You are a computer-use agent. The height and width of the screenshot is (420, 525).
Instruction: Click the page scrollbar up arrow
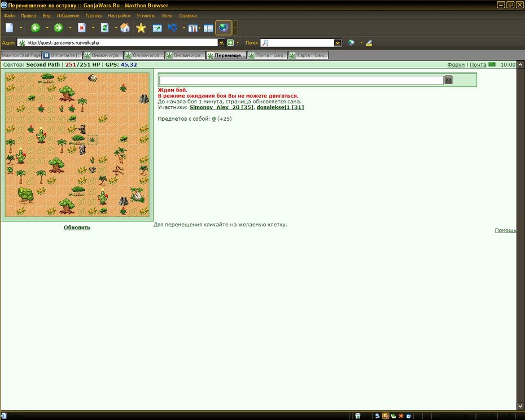[x=520, y=64]
